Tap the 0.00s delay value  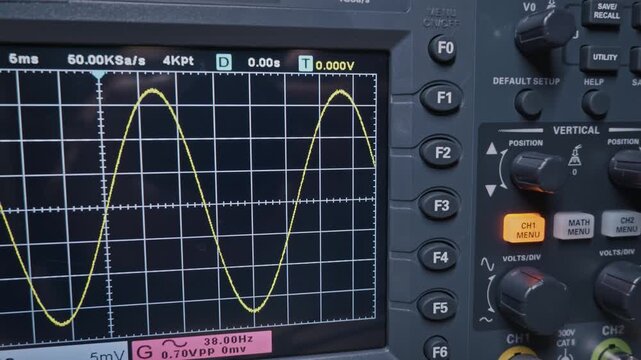(264, 63)
